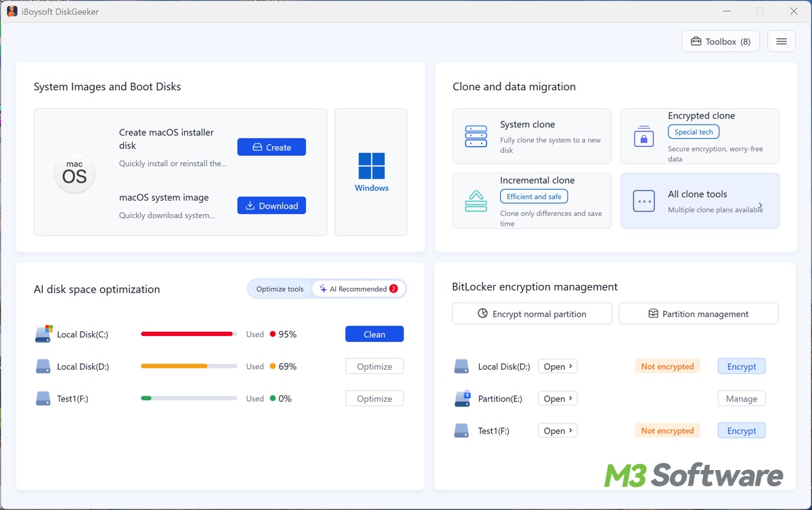Click Test1(F:) drive icon in optimization list

(43, 398)
